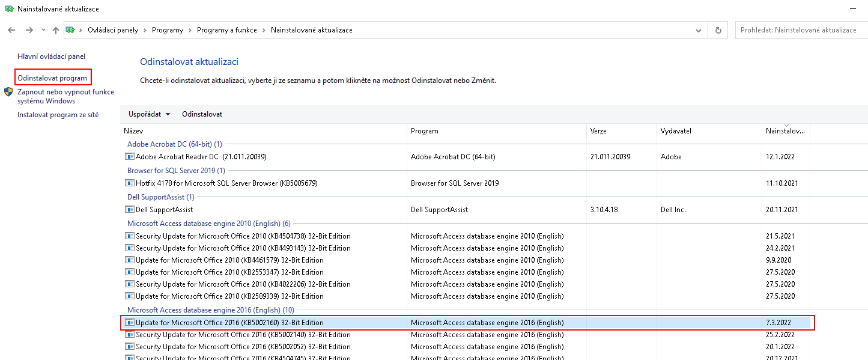Sort by Název column header

[x=263, y=131]
